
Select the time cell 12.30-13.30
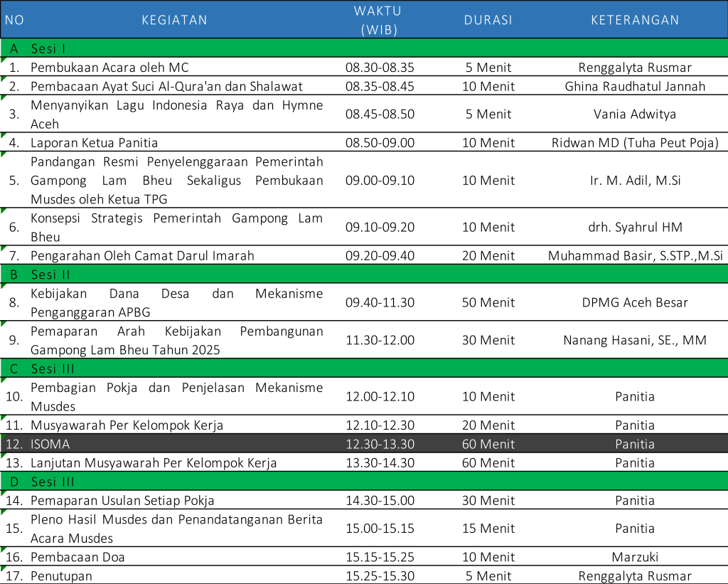(x=380, y=444)
